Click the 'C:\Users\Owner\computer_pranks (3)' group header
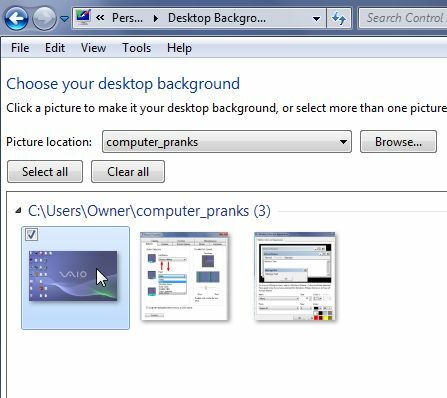Screen dimensions: 447x398 pos(149,211)
